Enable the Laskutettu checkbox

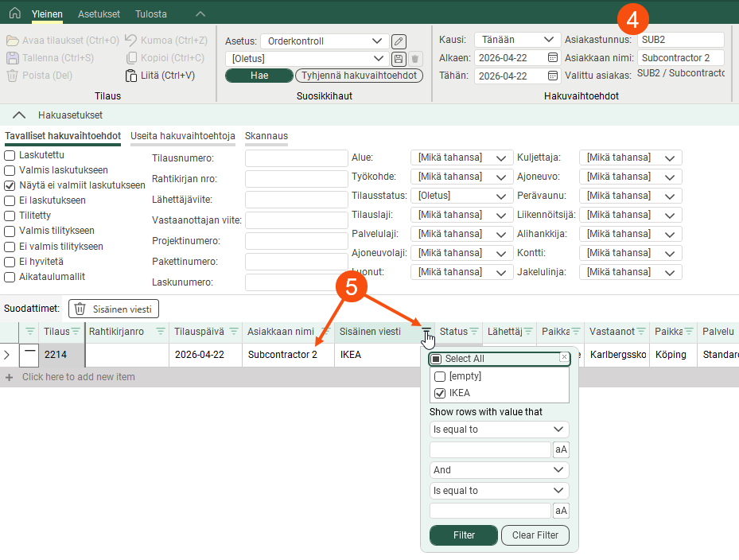10,155
